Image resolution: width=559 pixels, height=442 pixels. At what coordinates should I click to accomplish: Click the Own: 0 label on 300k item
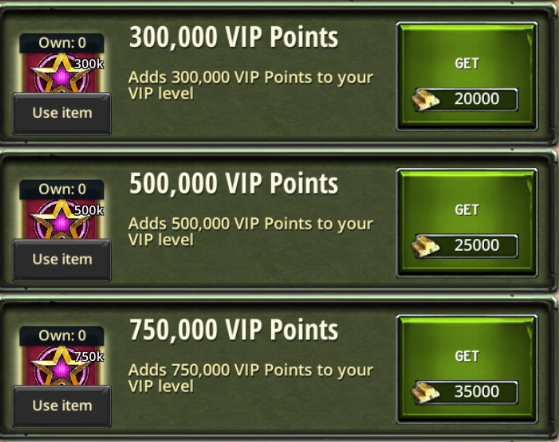62,43
